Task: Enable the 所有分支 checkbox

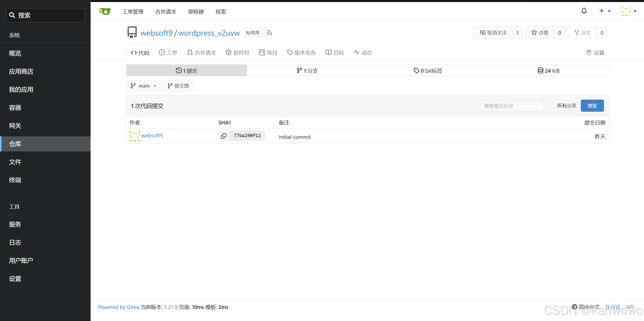Action: [x=551, y=106]
